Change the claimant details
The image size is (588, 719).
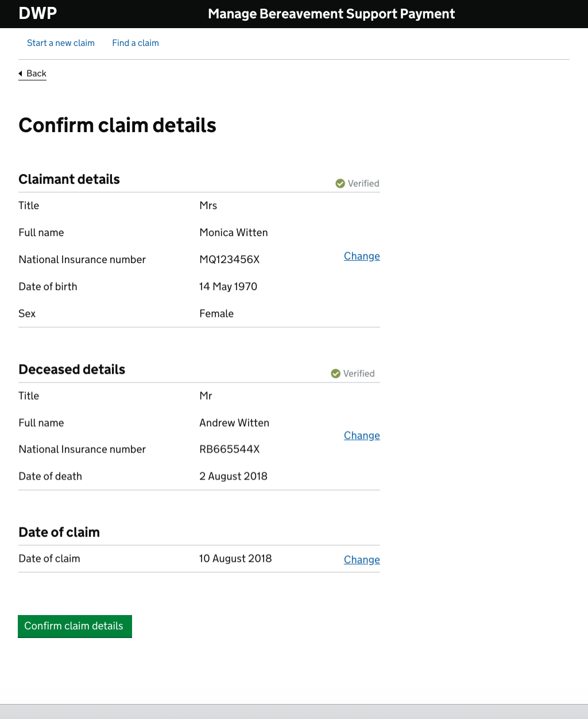click(x=362, y=256)
